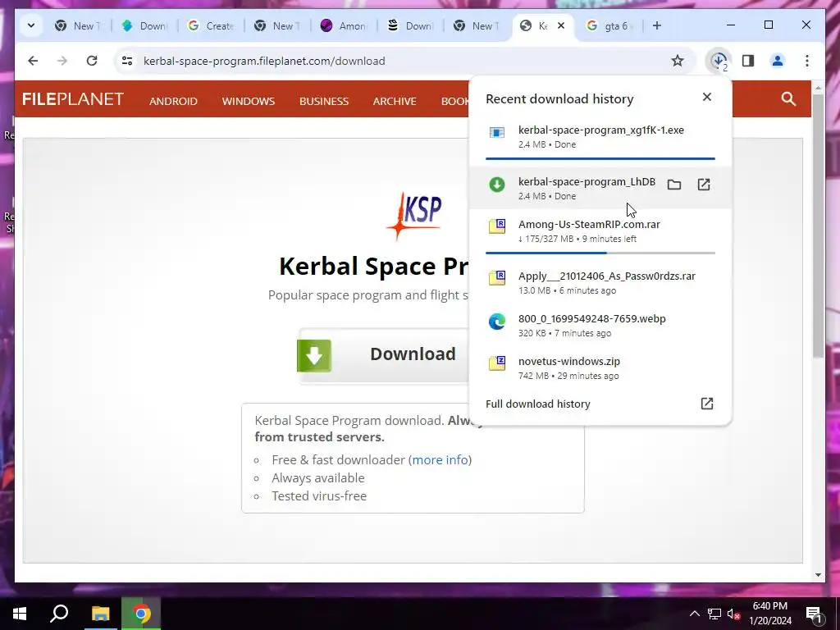Reload the page with the refresh icon
Image resolution: width=840 pixels, height=630 pixels.
(x=92, y=61)
